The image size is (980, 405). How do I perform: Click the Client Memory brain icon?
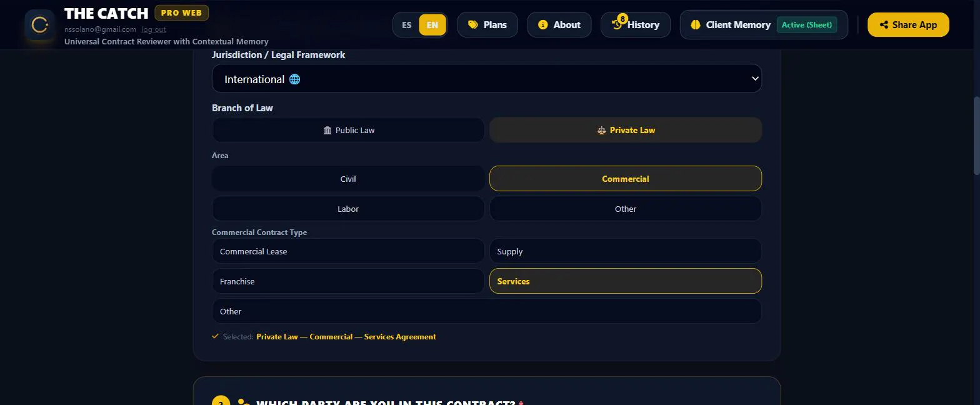[696, 25]
